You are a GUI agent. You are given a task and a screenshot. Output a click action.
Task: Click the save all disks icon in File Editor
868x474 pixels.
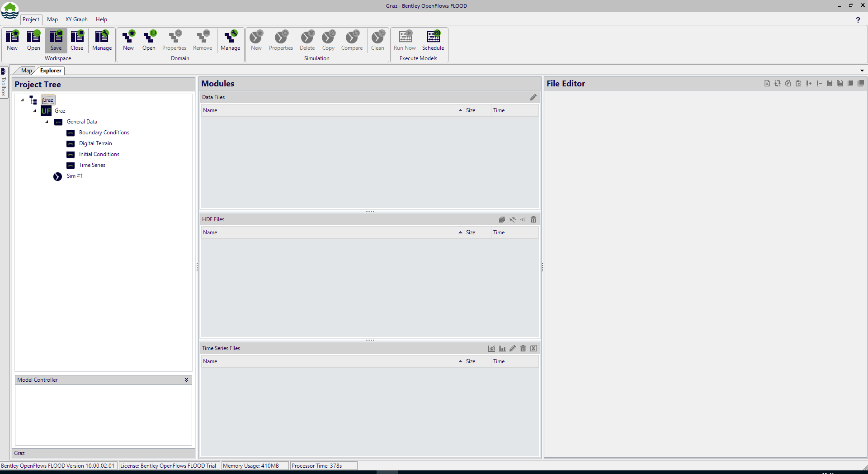840,83
